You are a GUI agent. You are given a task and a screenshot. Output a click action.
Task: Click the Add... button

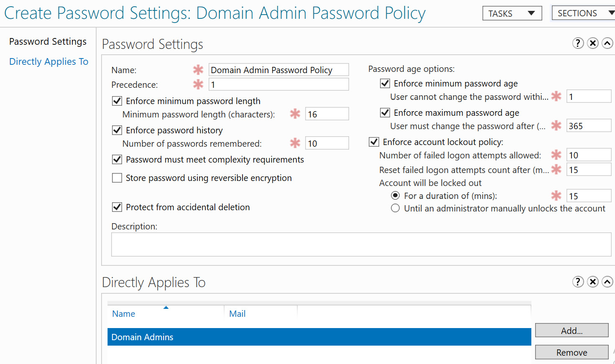click(x=572, y=330)
